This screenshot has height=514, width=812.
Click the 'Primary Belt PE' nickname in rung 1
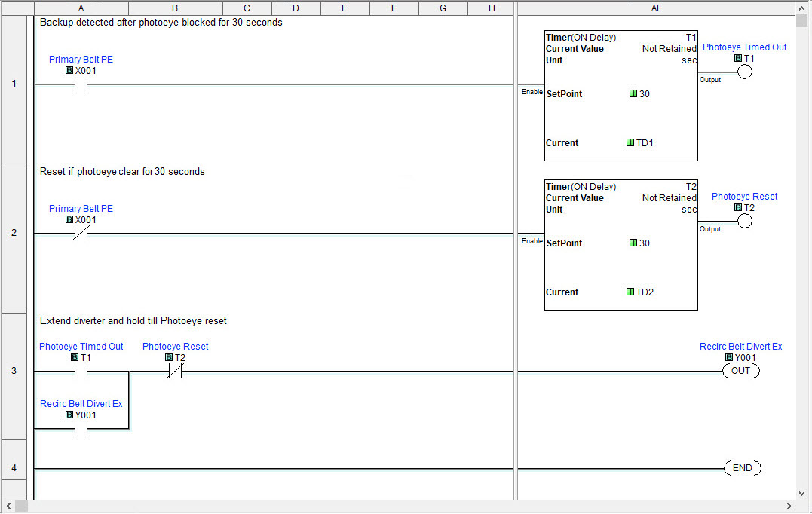81,59
